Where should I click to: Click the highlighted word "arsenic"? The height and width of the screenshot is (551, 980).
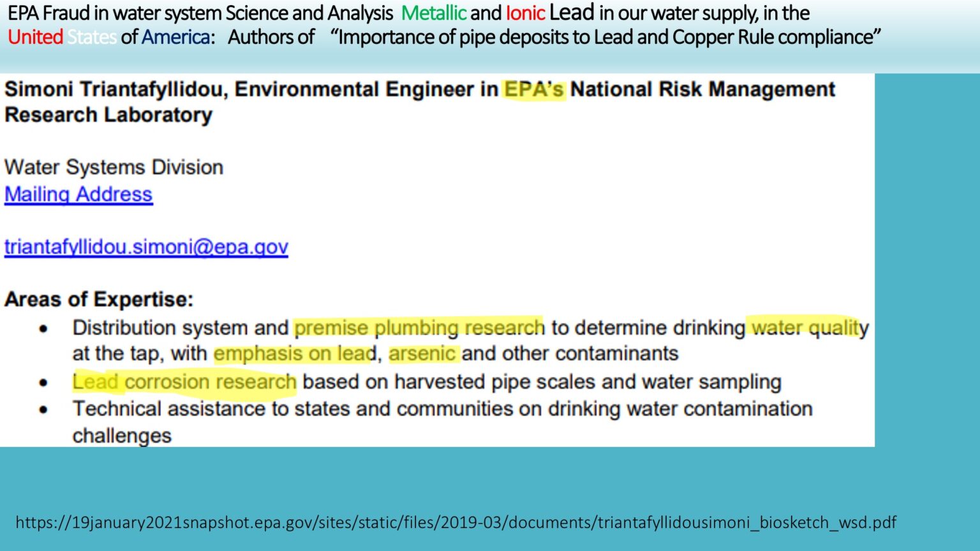(x=422, y=354)
